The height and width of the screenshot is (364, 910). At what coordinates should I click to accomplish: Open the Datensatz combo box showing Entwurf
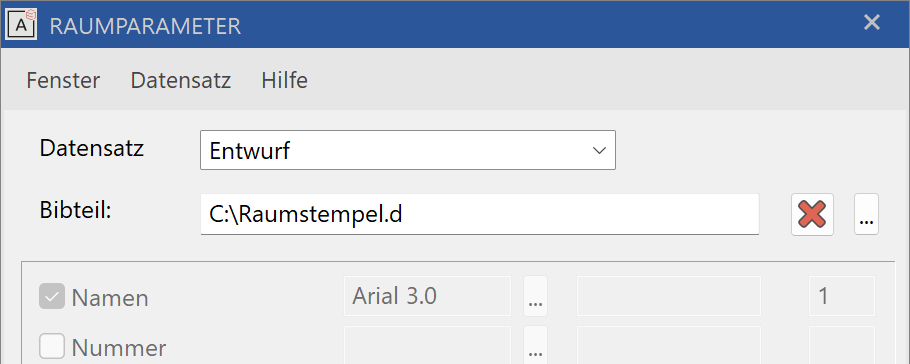(x=407, y=150)
